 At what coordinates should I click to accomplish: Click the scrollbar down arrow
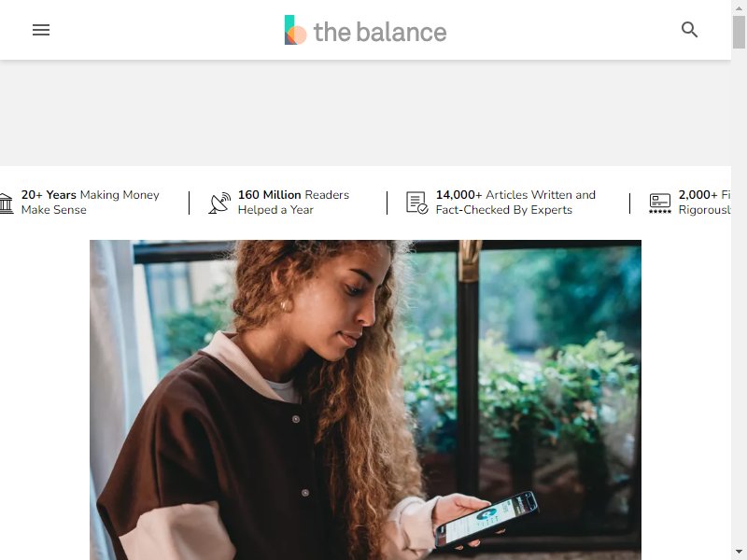tap(739, 552)
